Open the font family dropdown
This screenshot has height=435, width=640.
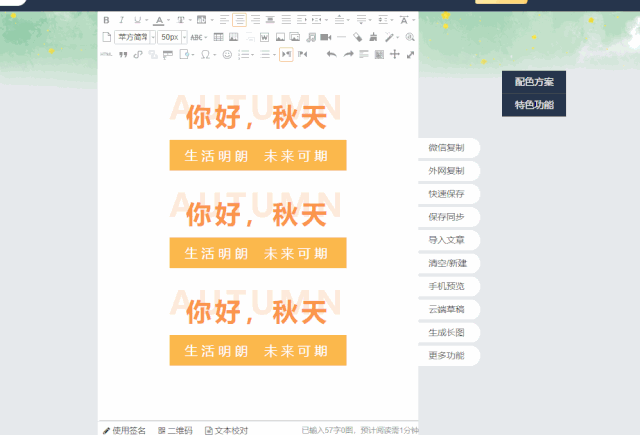tap(132, 37)
